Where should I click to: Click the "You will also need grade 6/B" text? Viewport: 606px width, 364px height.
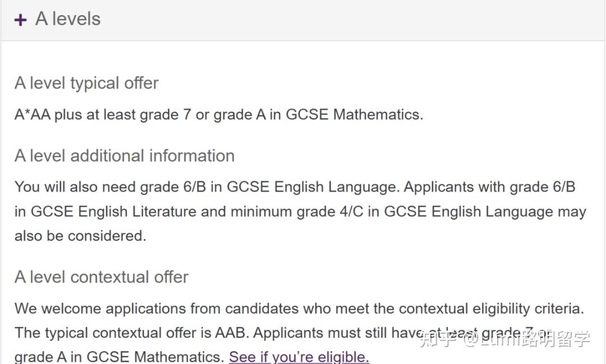(x=111, y=187)
